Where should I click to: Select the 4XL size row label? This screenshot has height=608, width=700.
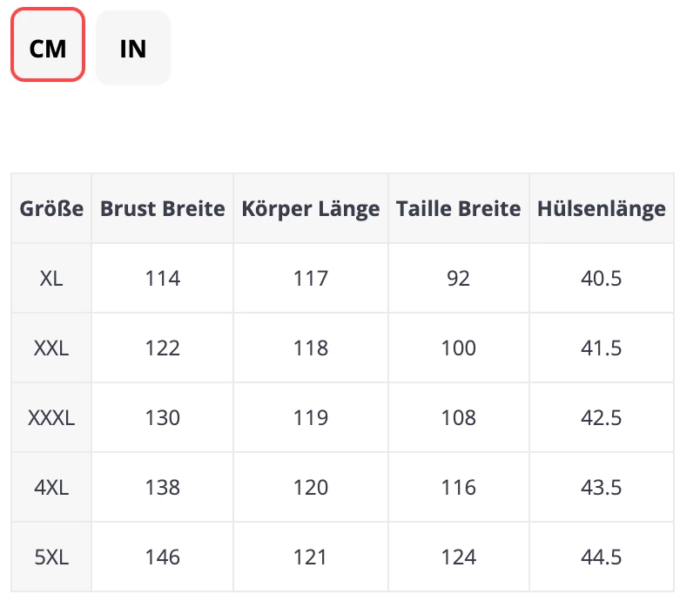click(x=50, y=487)
